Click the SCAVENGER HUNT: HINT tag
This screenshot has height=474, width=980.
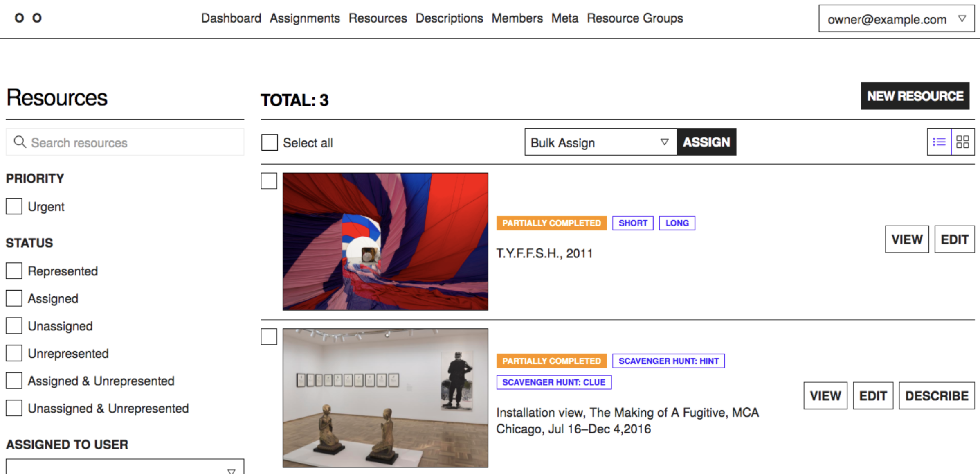point(668,361)
